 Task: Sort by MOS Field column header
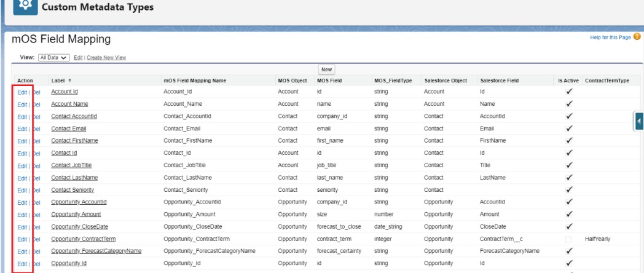(x=329, y=81)
